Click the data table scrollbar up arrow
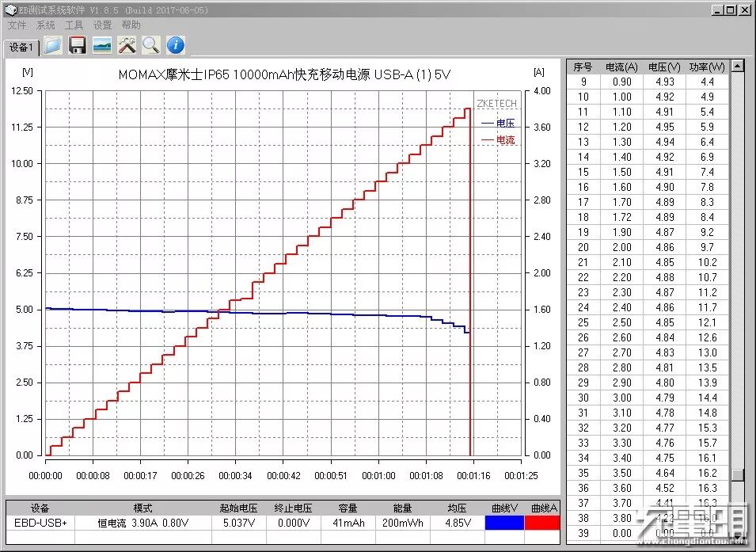 click(738, 66)
